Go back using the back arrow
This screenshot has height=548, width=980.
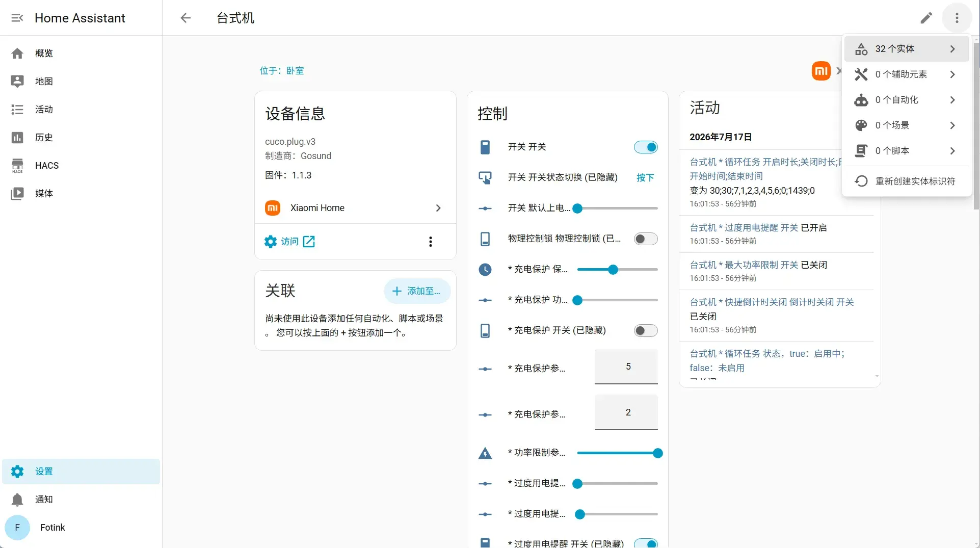(x=186, y=18)
